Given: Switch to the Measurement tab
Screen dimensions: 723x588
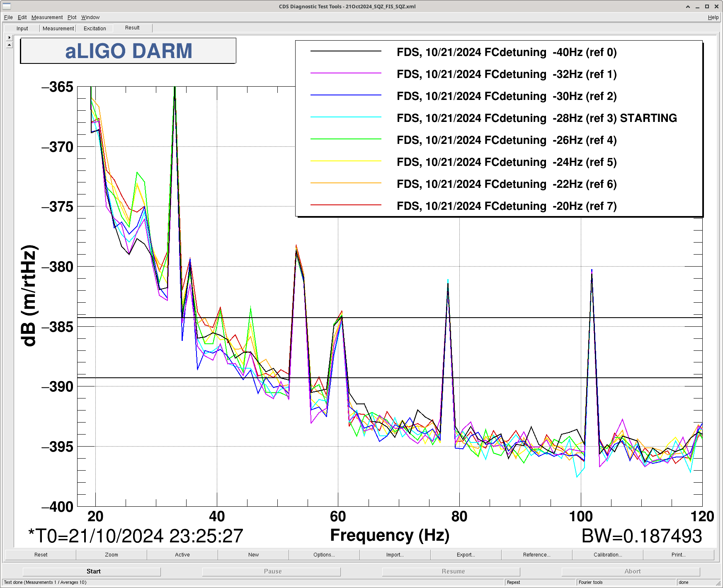Looking at the screenshot, I should click(58, 29).
